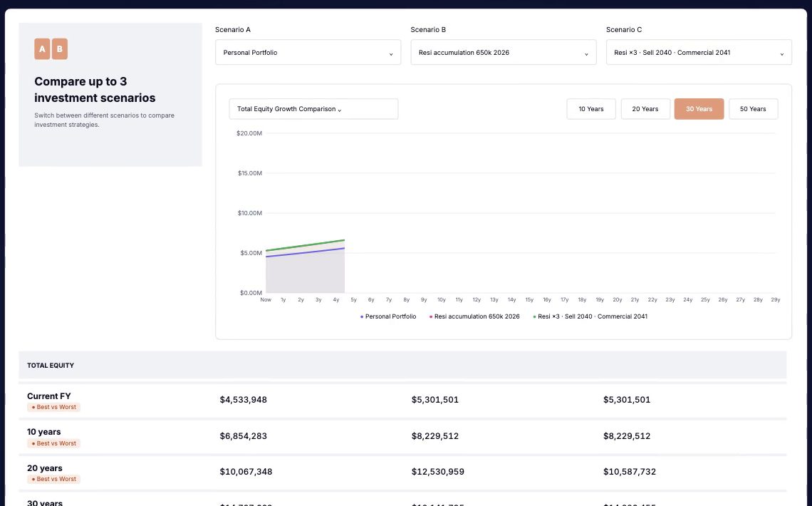Screen dimensions: 812x506
Task: Click the green line on the equity chart
Action: click(306, 245)
